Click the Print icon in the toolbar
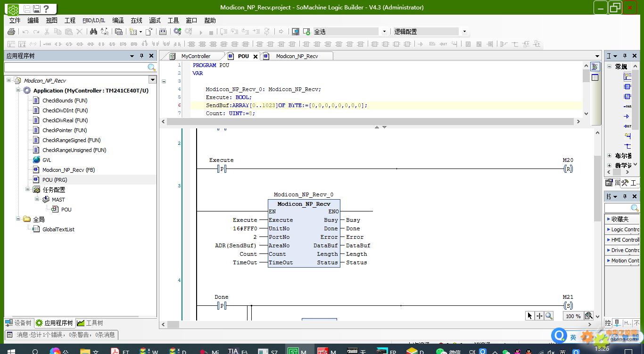The height and width of the screenshot is (354, 644). click(x=11, y=32)
